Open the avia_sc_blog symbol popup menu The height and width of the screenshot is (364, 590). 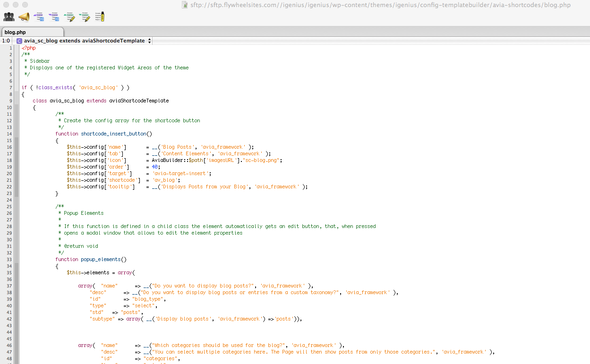click(84, 41)
